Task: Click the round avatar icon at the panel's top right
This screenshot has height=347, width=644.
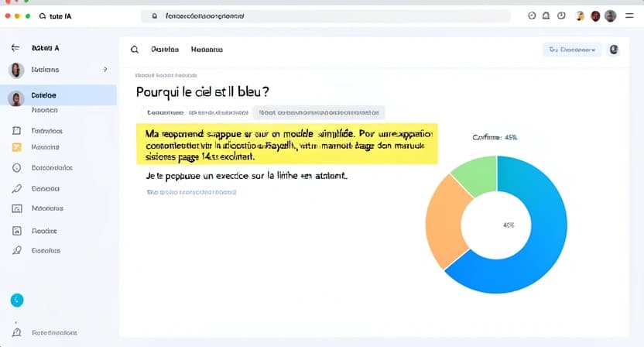Action: (x=614, y=50)
